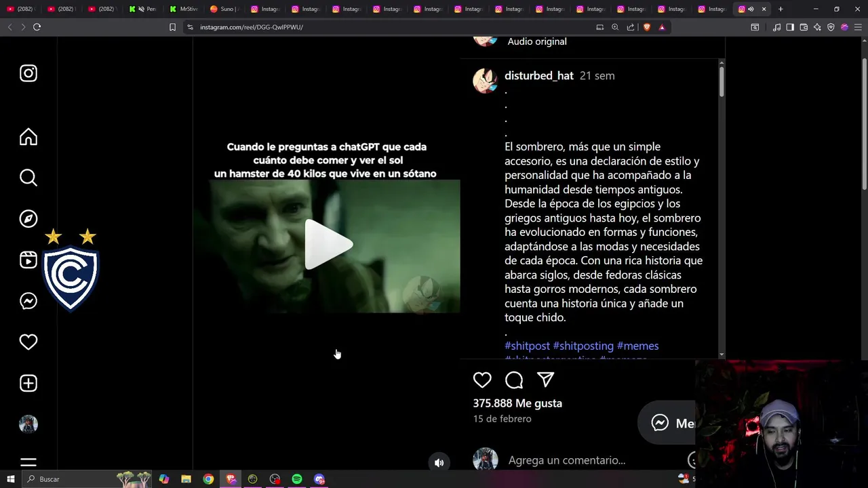Open File Explorer from taskbar
The height and width of the screenshot is (488, 868).
(186, 479)
